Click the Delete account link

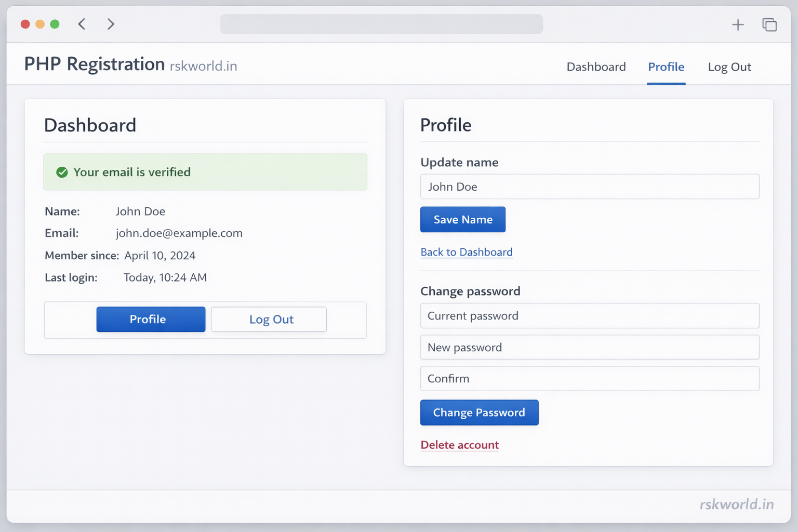tap(459, 445)
